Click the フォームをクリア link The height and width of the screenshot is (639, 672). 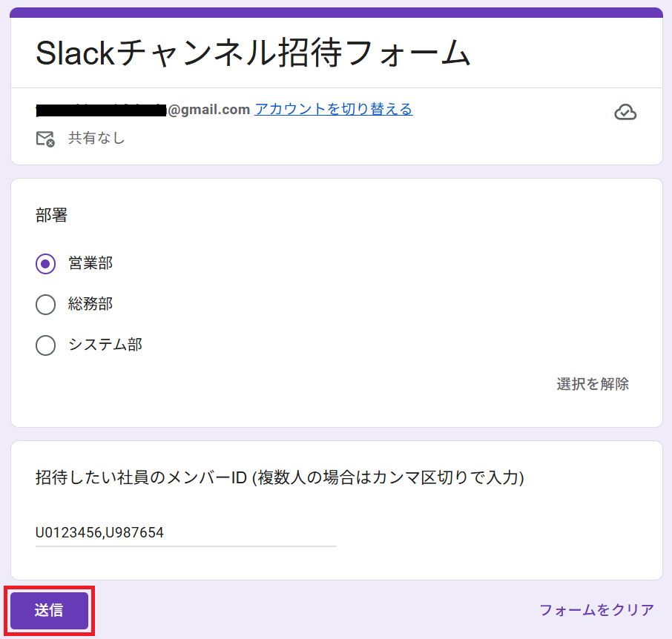tap(596, 610)
